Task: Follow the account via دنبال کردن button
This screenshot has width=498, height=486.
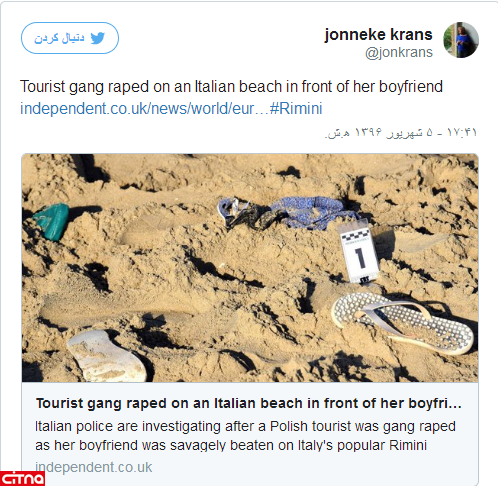Action: 70,38
